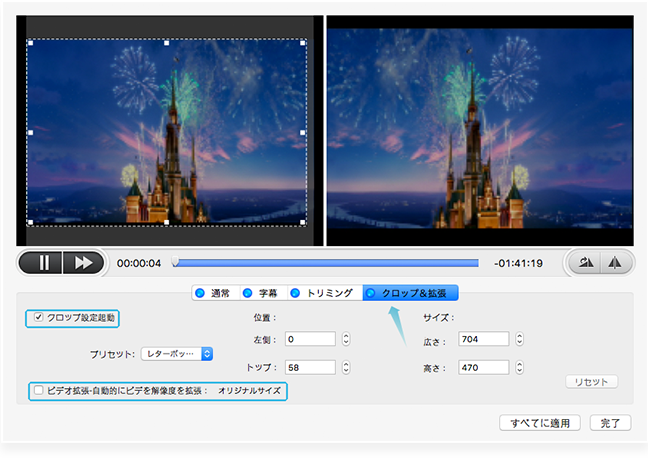Adjust the 左側 position stepper
This screenshot has height=460, width=648.
[346, 339]
